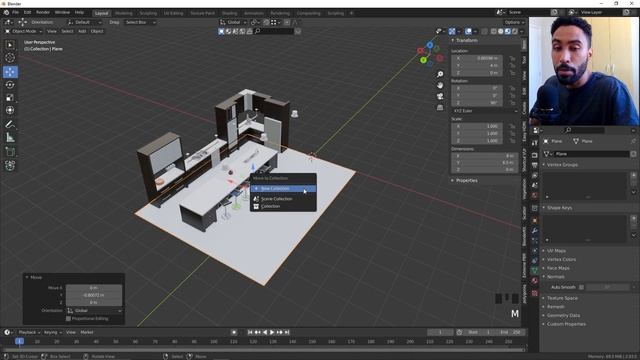Viewport: 640px width, 360px height.
Task: Open the Render properties tab icon
Action: 534,155
